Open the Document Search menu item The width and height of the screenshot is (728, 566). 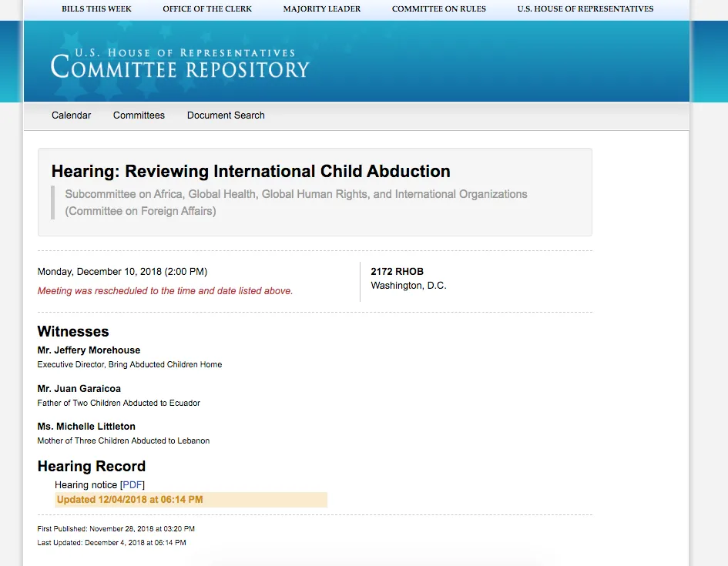226,115
